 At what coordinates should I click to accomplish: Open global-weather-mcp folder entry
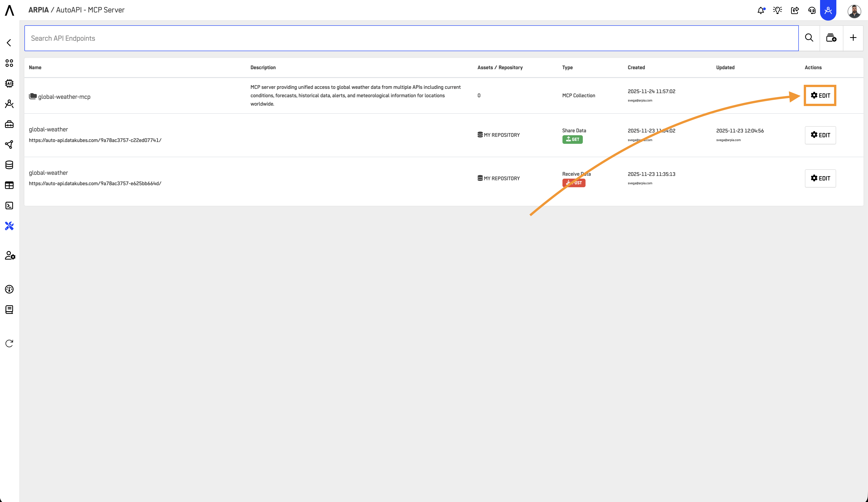(x=64, y=97)
